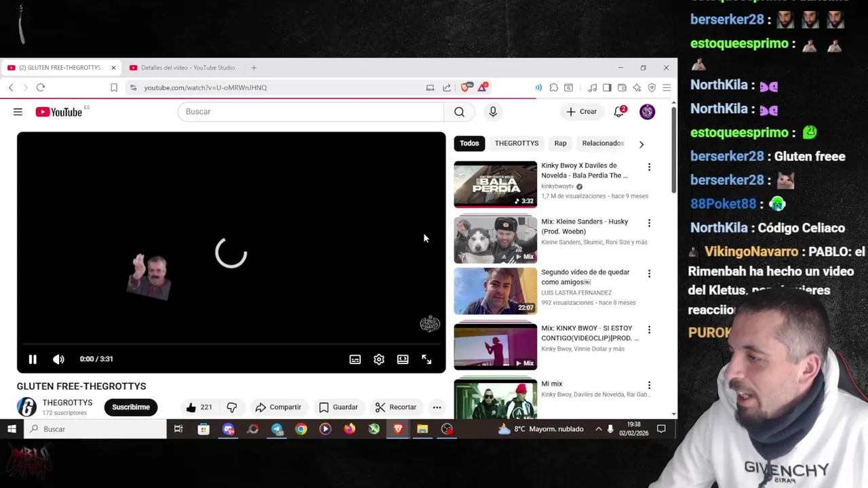
Task: Bookmark this page in Brave
Action: coord(114,87)
